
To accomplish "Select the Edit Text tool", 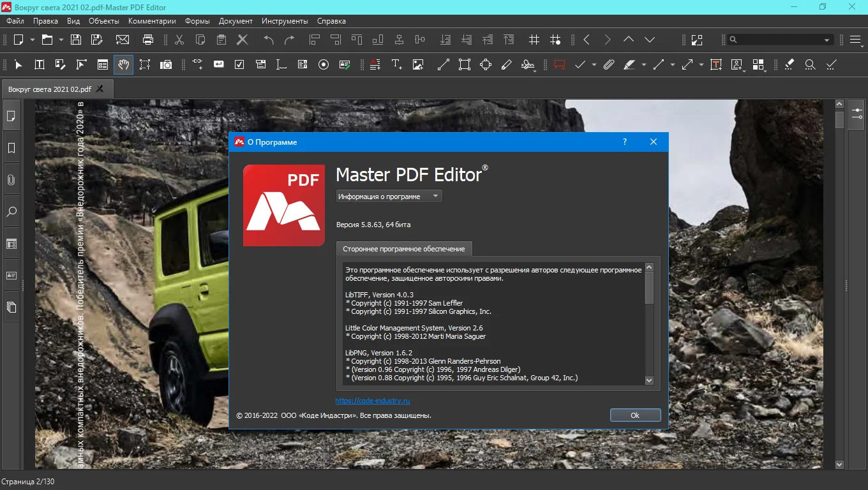I will 40,64.
